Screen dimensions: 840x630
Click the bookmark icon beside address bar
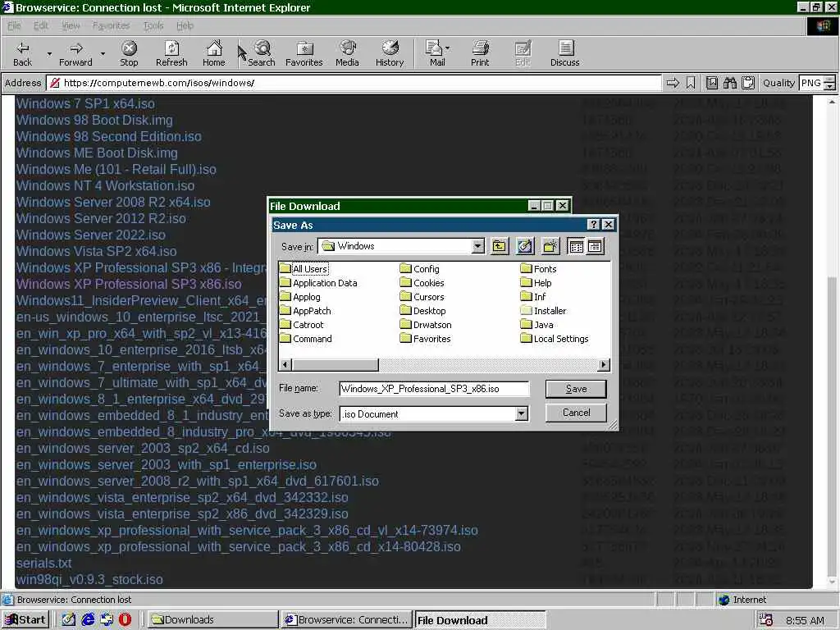(x=691, y=83)
